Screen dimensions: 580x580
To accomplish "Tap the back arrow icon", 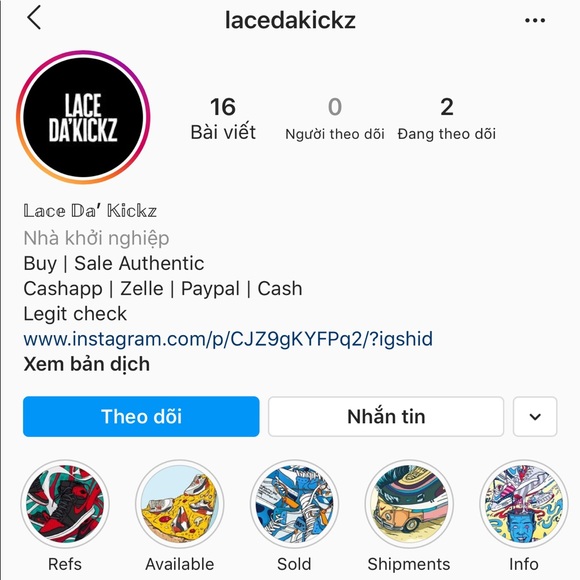I will coord(34,18).
